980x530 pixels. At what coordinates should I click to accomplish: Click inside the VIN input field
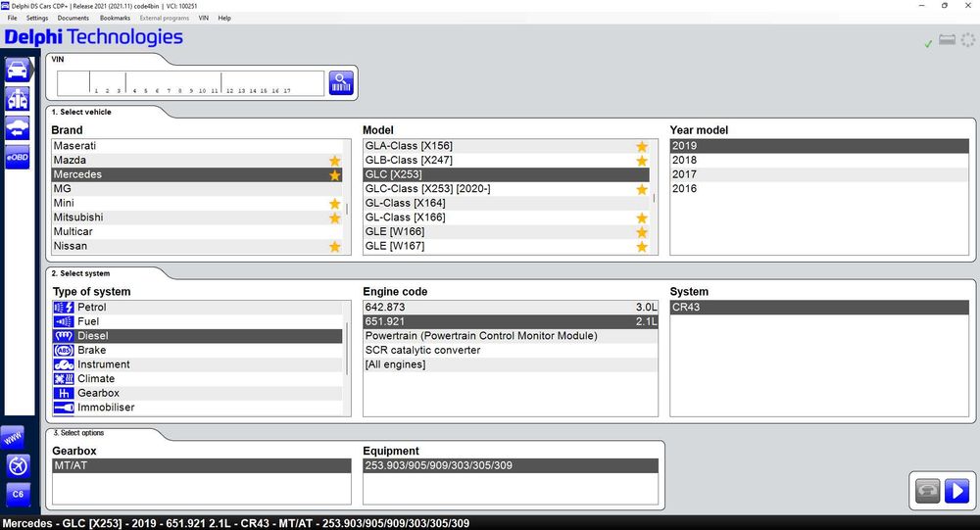click(x=191, y=82)
